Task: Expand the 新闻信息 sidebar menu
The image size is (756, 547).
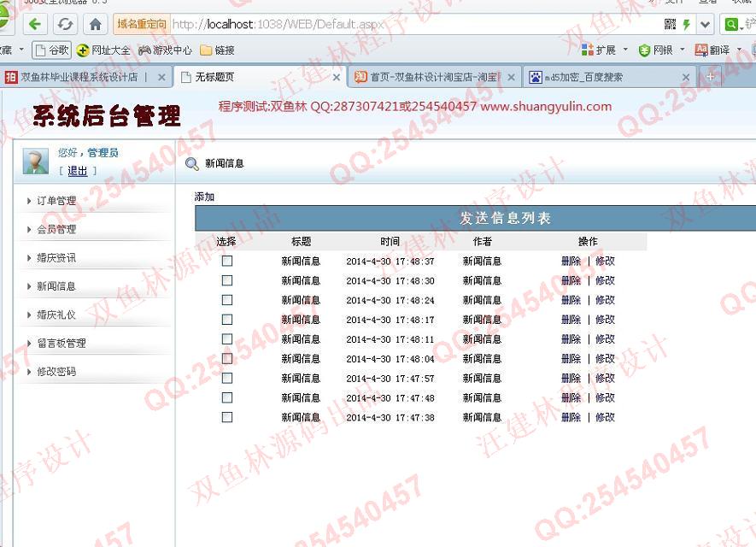Action: (56, 286)
